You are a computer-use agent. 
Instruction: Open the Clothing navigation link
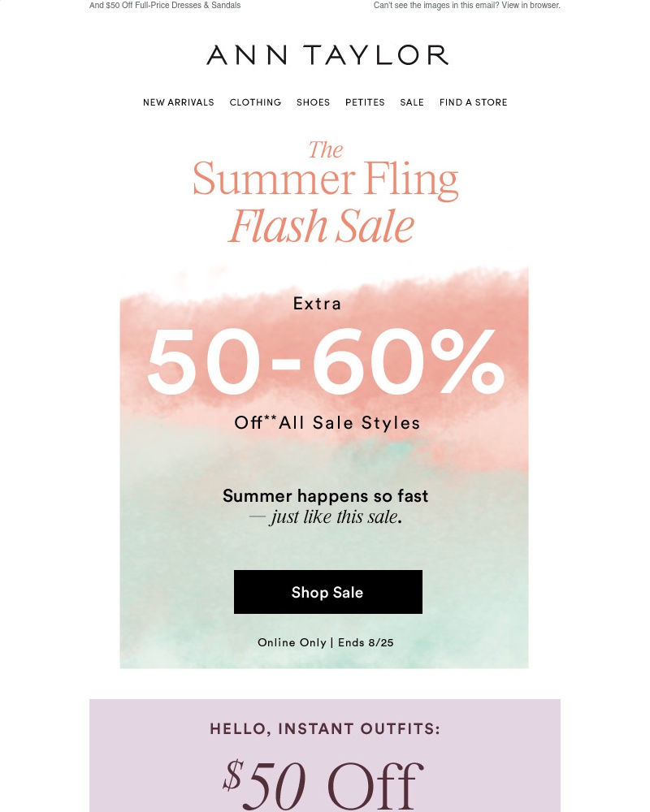click(x=255, y=102)
